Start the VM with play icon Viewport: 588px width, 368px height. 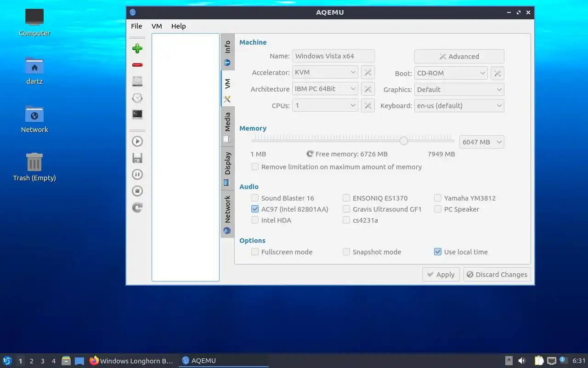[x=137, y=141]
